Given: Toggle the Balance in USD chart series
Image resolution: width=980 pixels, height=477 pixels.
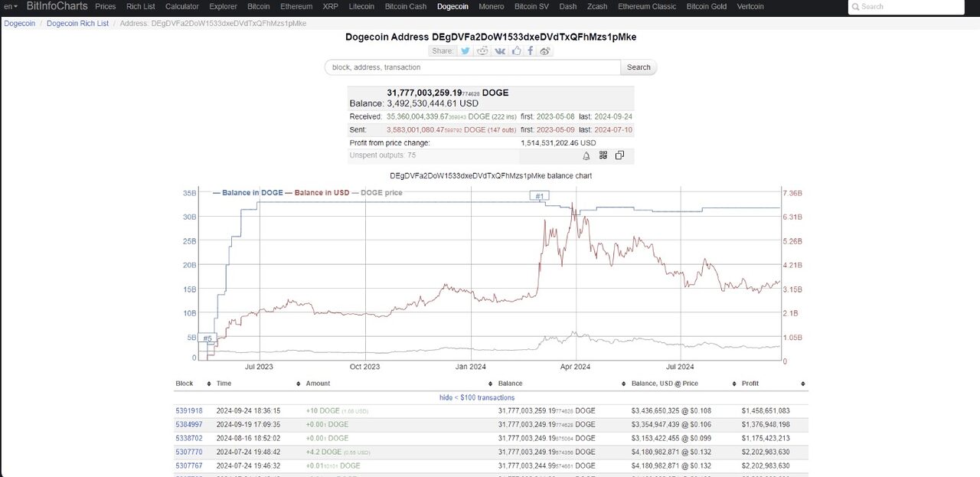Looking at the screenshot, I should pos(317,193).
